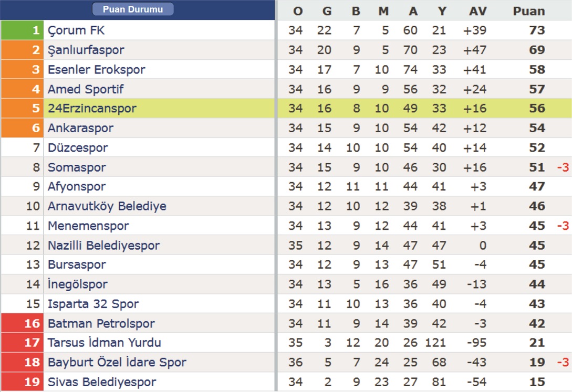Open Tarsus İdman Yurdu team link
Screen dimensions: 572x392
pos(105,343)
